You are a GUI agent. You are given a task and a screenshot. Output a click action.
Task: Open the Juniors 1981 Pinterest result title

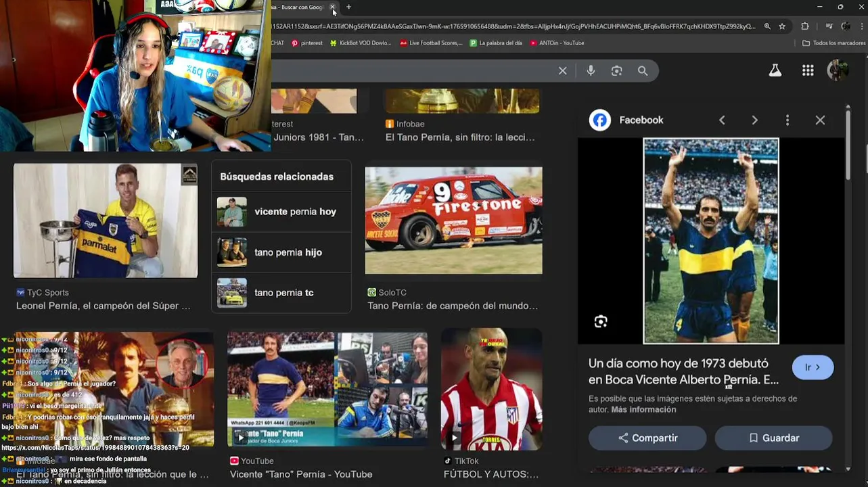317,137
